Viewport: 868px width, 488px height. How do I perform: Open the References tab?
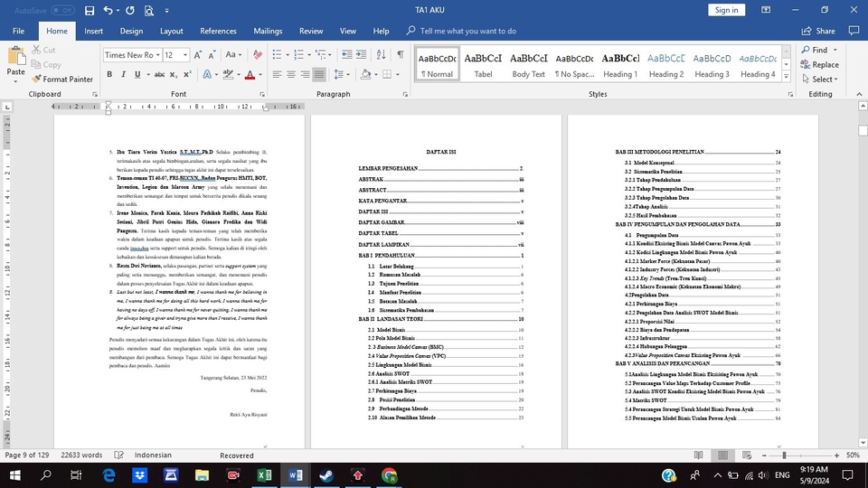[x=218, y=31]
